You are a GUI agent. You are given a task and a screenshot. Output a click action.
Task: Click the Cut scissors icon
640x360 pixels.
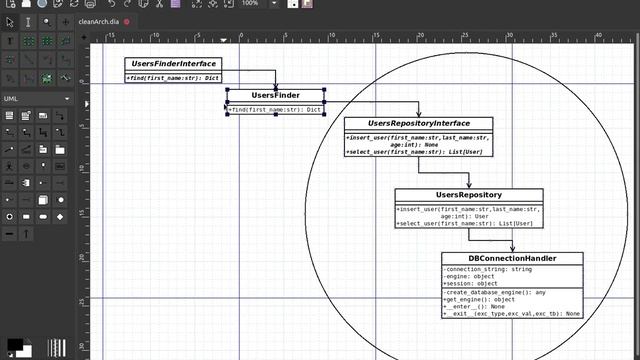159,4
